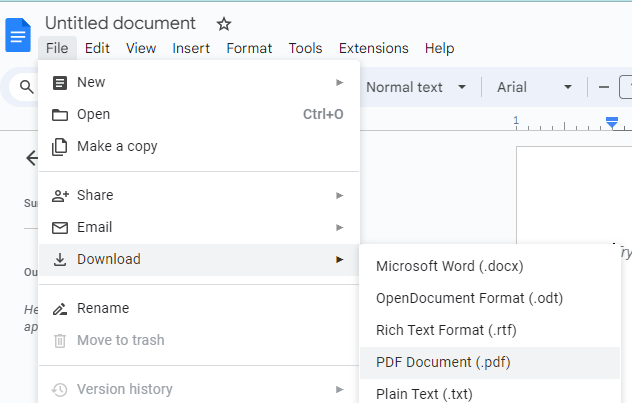Image resolution: width=632 pixels, height=403 pixels.
Task: Download as Rich Text Format (.rtf)
Action: click(x=490, y=330)
